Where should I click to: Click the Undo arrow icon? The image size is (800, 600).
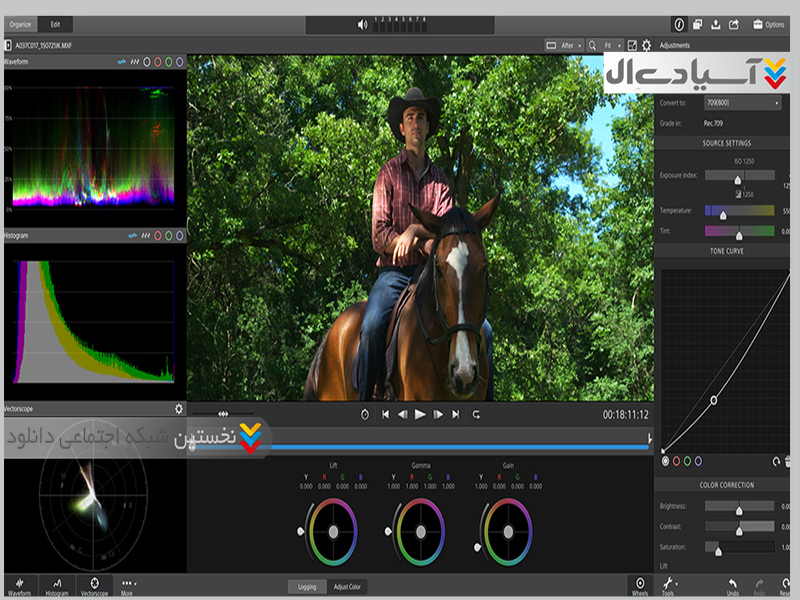[x=732, y=584]
